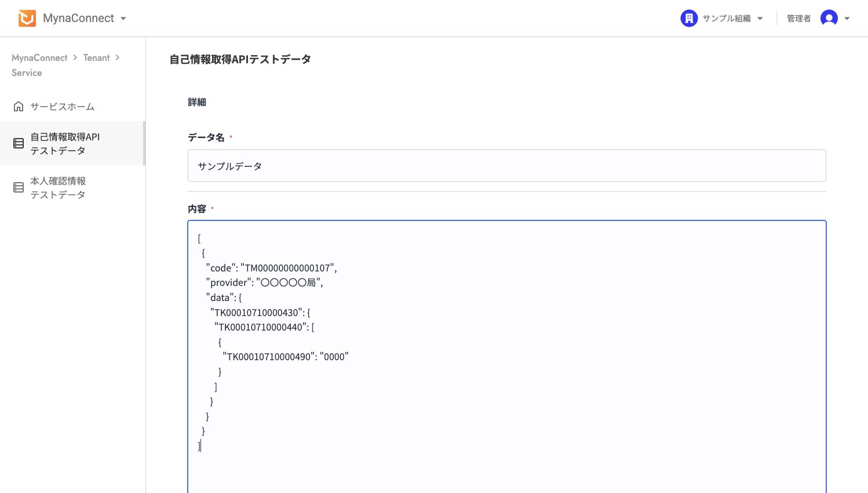Click the 自己情報取得APIテストデータ page heading
Image resolution: width=868 pixels, height=493 pixels.
click(x=240, y=59)
